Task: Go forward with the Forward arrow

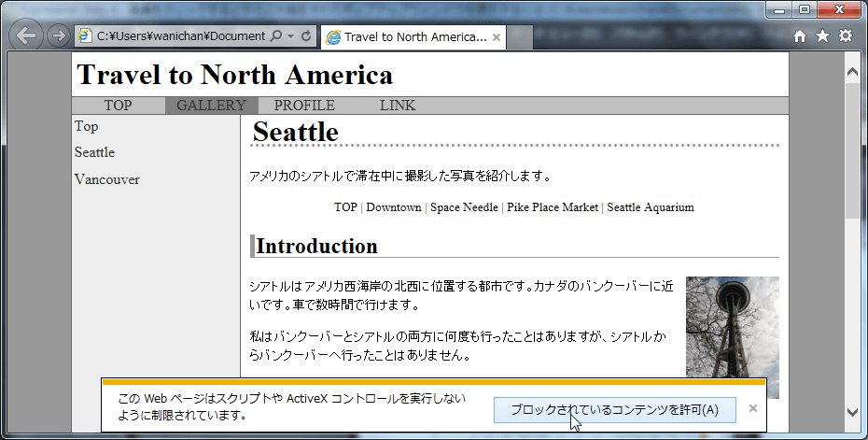Action: [x=58, y=36]
